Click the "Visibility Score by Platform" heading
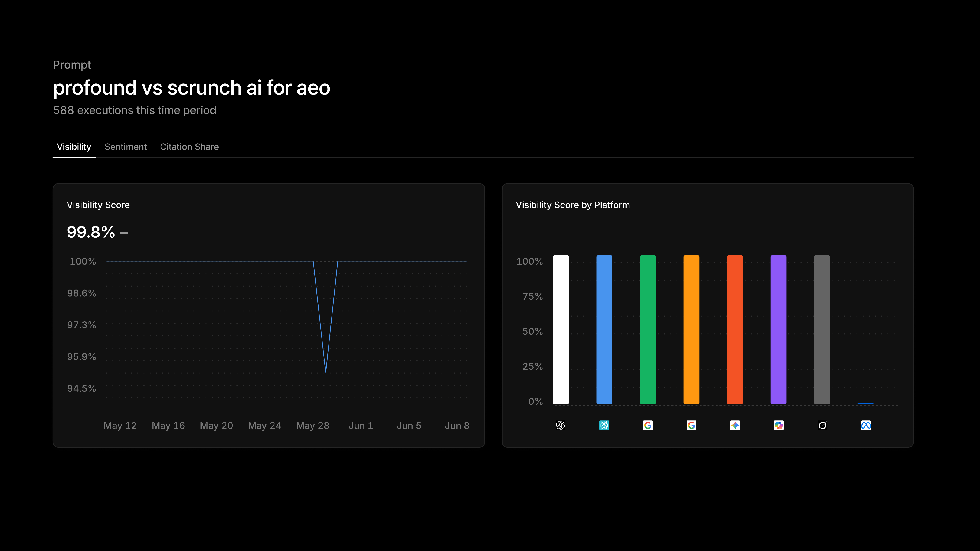The height and width of the screenshot is (551, 980). point(573,205)
